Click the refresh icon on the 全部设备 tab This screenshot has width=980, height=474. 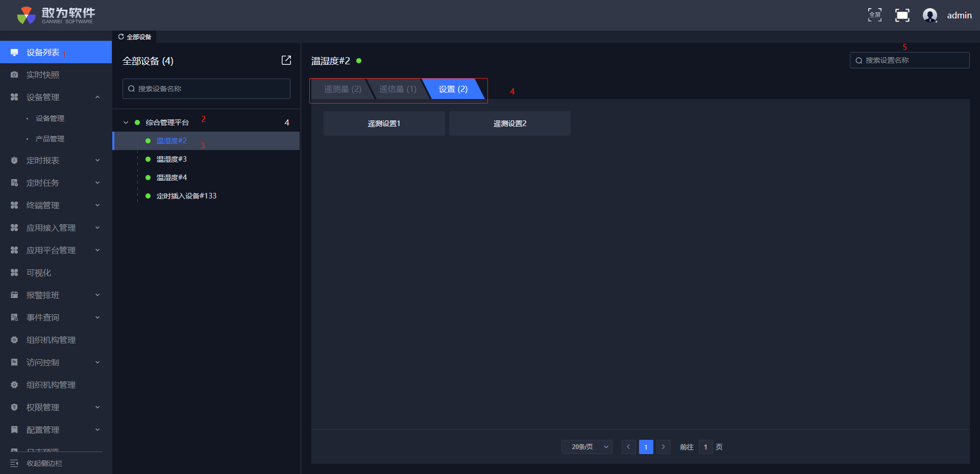121,37
